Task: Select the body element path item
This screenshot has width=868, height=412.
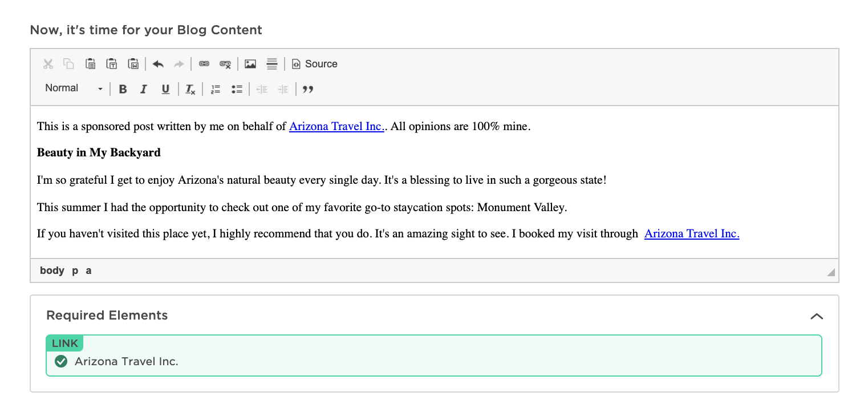Action: [x=52, y=270]
